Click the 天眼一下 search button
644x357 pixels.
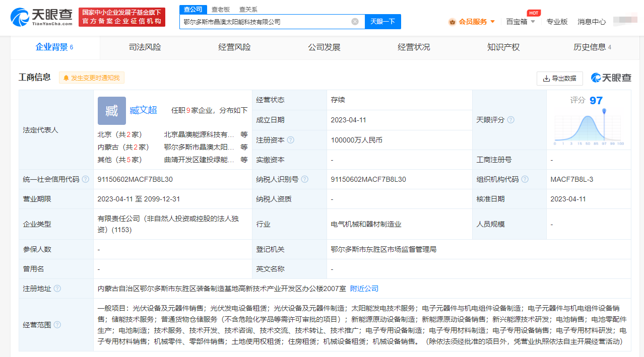(x=383, y=22)
